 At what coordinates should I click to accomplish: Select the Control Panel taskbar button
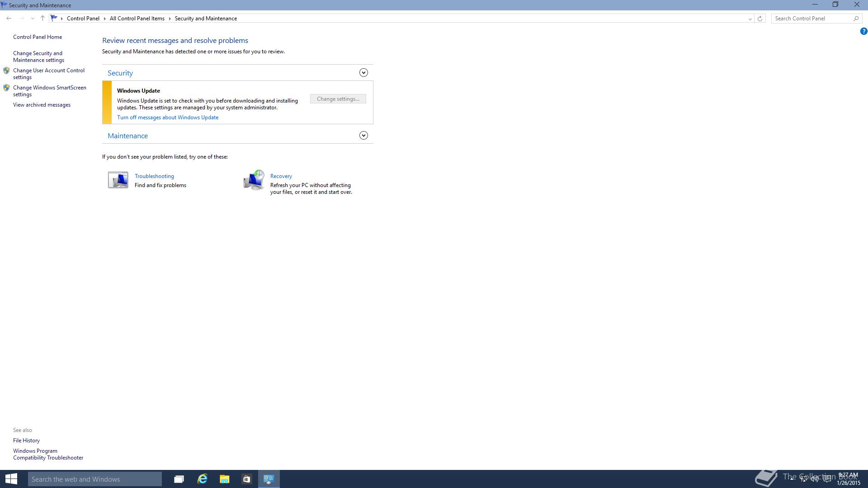[x=269, y=479]
